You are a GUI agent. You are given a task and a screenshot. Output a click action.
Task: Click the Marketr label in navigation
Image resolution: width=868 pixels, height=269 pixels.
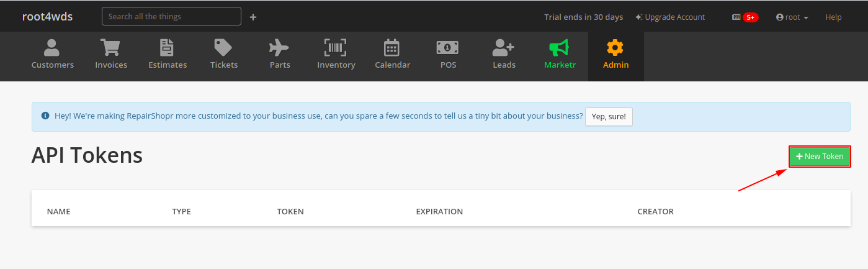pos(560,65)
